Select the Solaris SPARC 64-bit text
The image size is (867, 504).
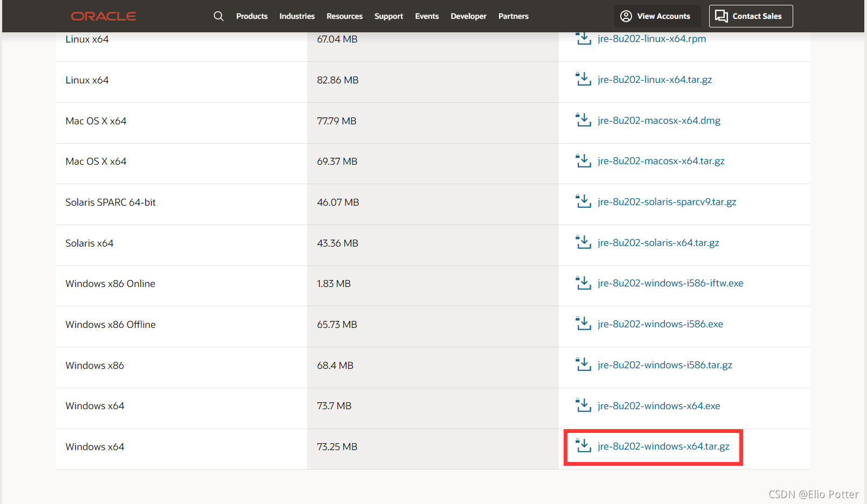(x=110, y=202)
